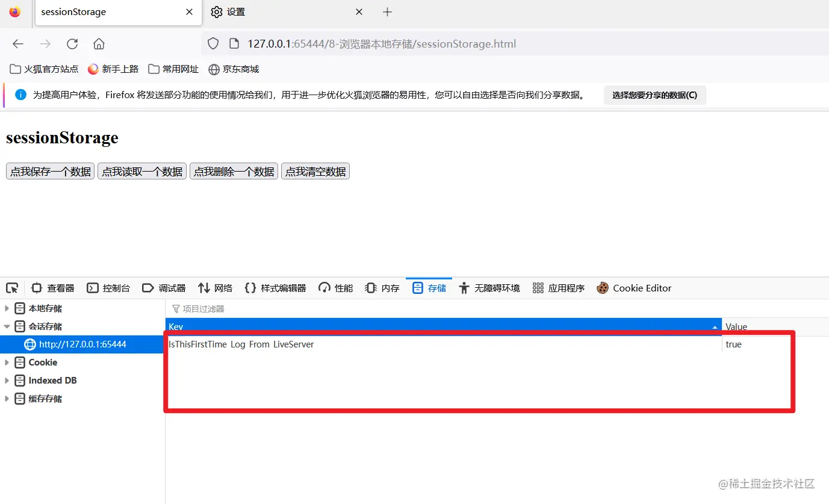Screen dimensions: 829x504
Task: Open the 查看器 inspector panel
Action: [x=53, y=288]
